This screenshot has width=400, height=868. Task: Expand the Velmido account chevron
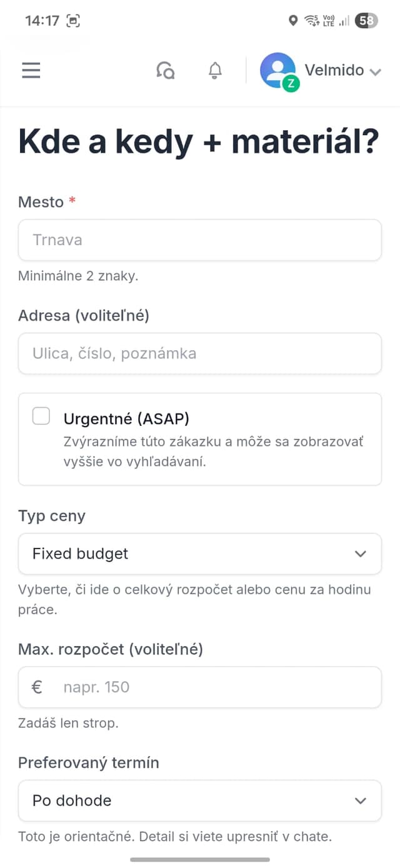point(374,71)
